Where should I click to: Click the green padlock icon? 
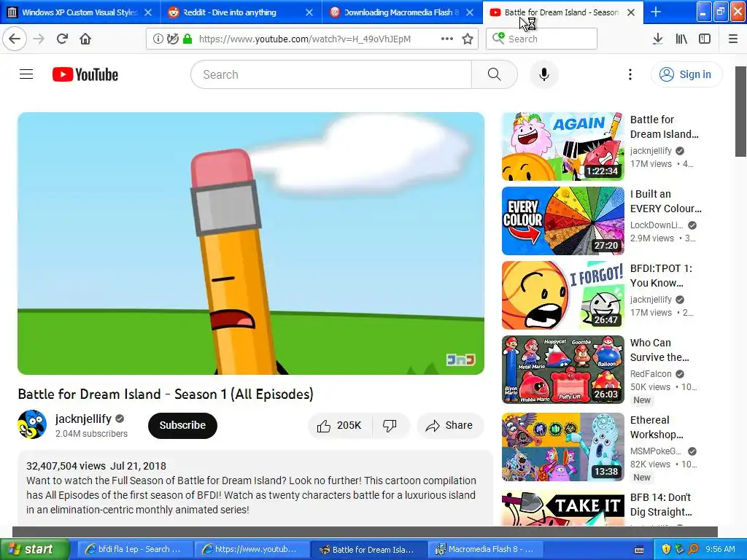[x=187, y=39]
